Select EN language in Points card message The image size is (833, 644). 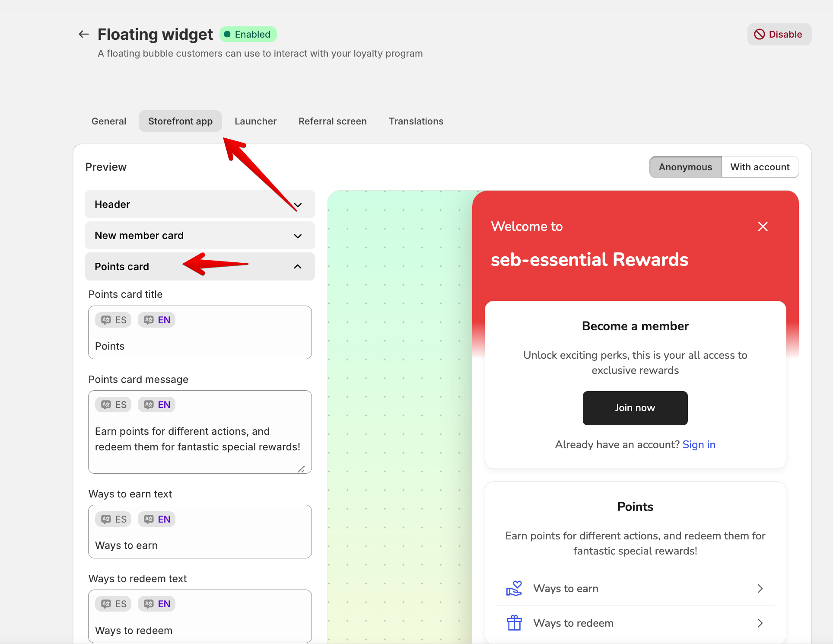157,405
